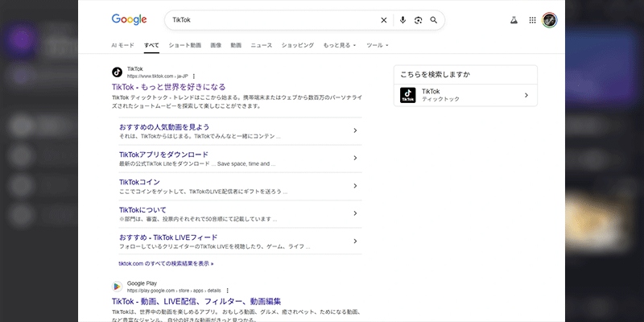
Task: Click chevron of TikTok LIVEフィード row
Action: pos(355,241)
